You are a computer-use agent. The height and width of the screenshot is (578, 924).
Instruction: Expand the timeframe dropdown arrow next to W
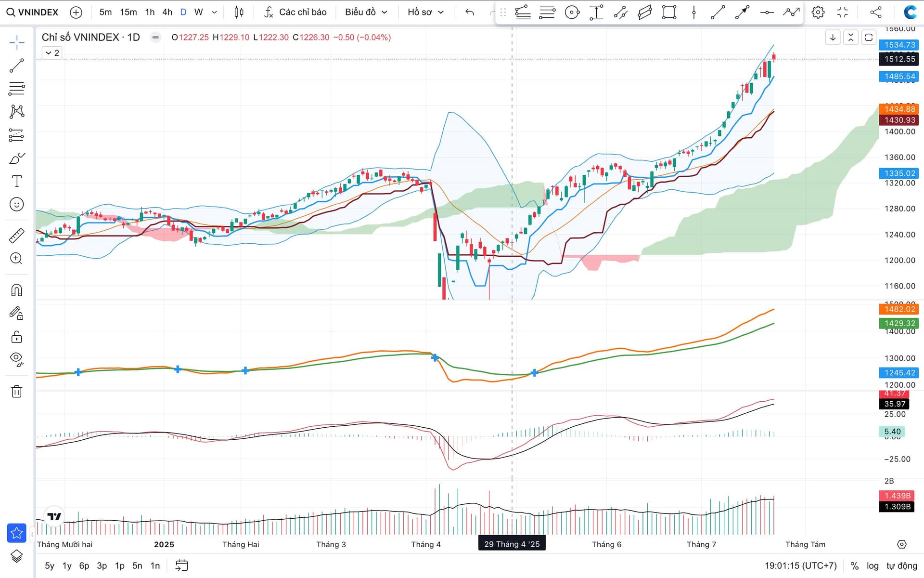tap(214, 12)
